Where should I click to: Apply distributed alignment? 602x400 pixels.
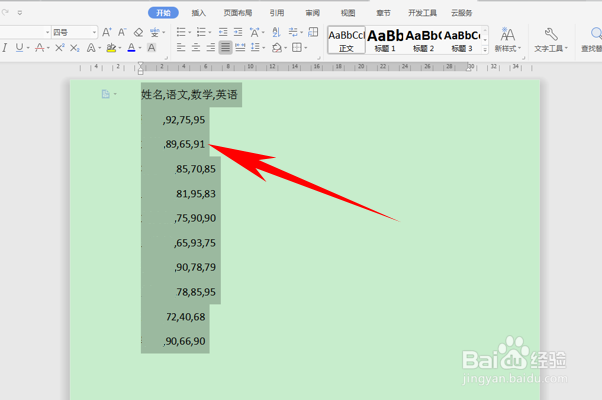coord(240,48)
